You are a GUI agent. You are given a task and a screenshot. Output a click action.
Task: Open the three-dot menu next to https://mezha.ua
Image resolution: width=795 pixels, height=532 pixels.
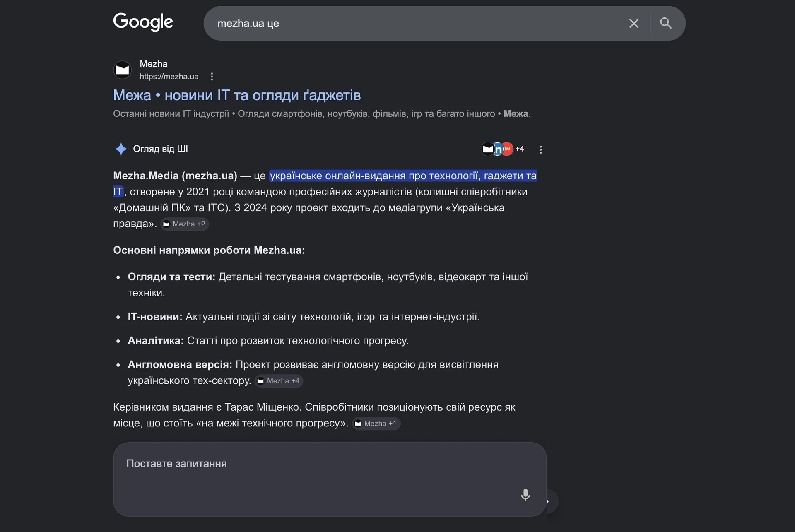[x=212, y=77]
